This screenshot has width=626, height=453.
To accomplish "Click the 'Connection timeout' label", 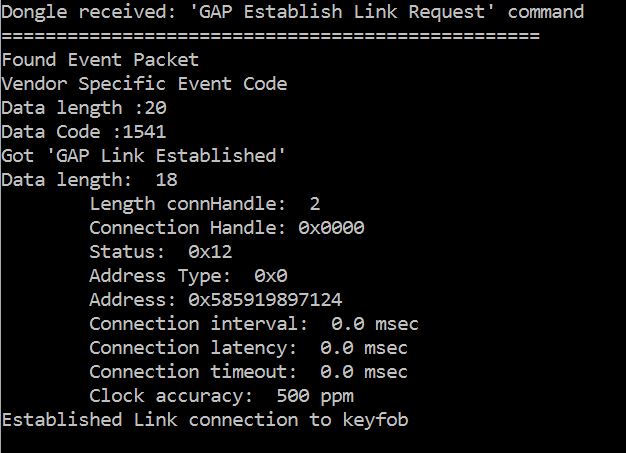I will click(x=188, y=372).
